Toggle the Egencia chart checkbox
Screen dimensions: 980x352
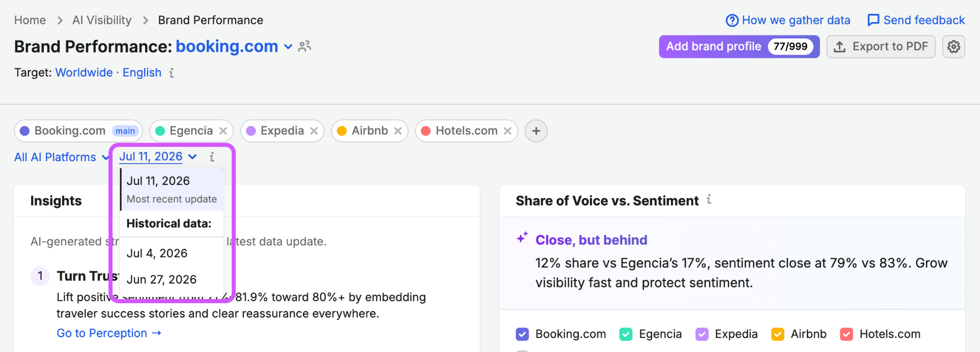click(626, 334)
